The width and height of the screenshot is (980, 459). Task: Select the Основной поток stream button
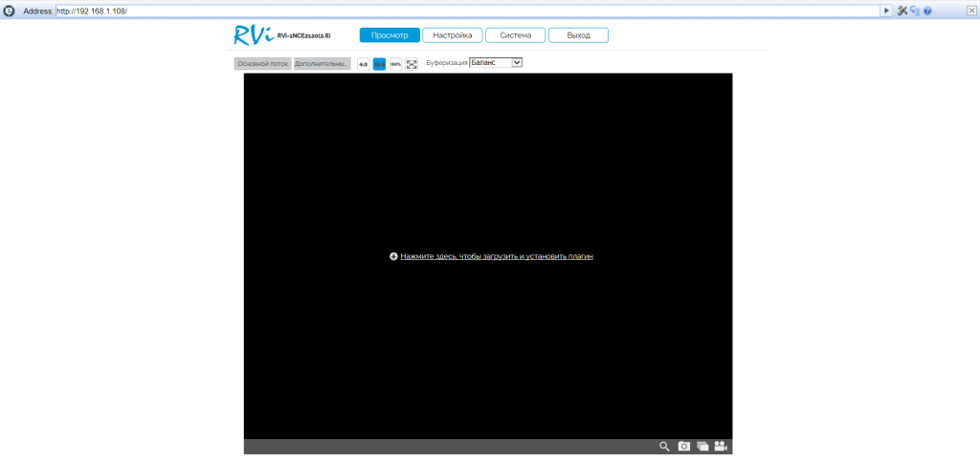coord(262,64)
